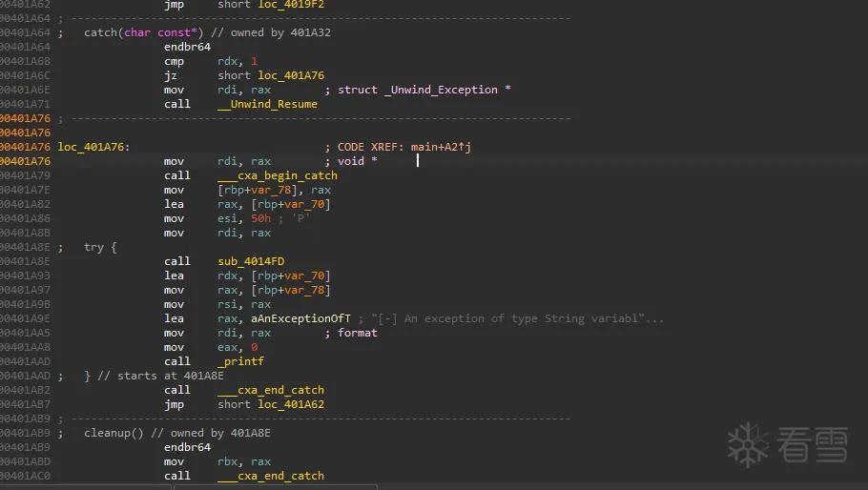Jump to sub_4014FD function
Image resolution: width=868 pixels, height=490 pixels.
pos(251,261)
